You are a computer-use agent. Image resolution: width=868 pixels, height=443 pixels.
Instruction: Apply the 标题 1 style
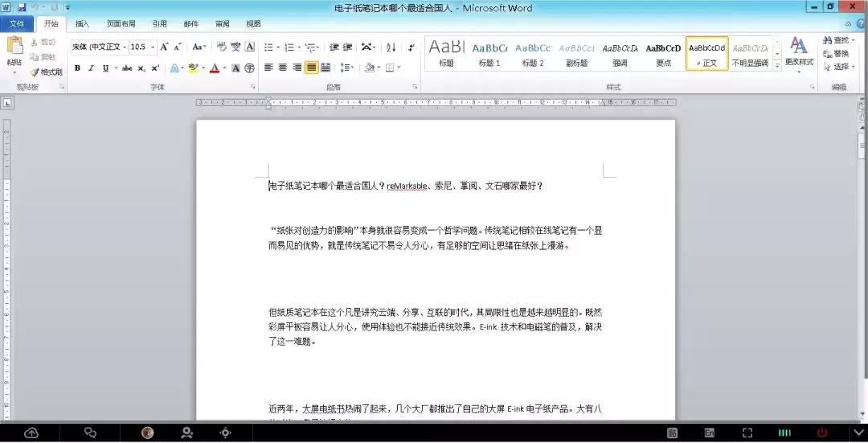490,54
